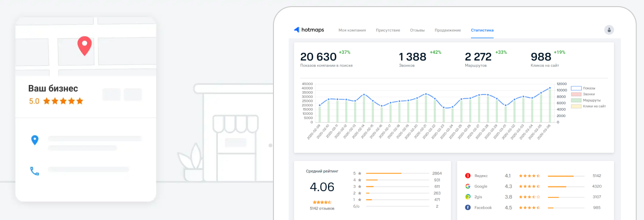644x220 pixels.
Task: Click the blue location pin icon
Action: (34, 140)
